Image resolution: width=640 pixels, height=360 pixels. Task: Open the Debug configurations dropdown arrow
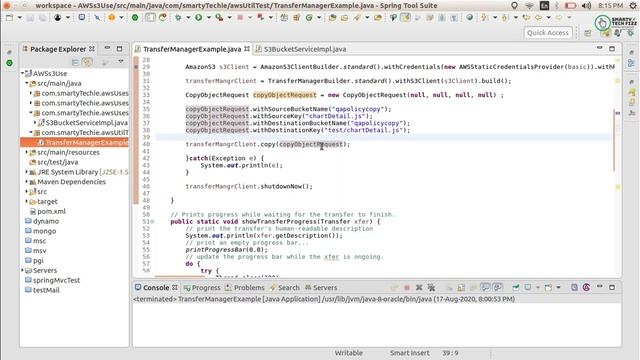click(x=188, y=18)
